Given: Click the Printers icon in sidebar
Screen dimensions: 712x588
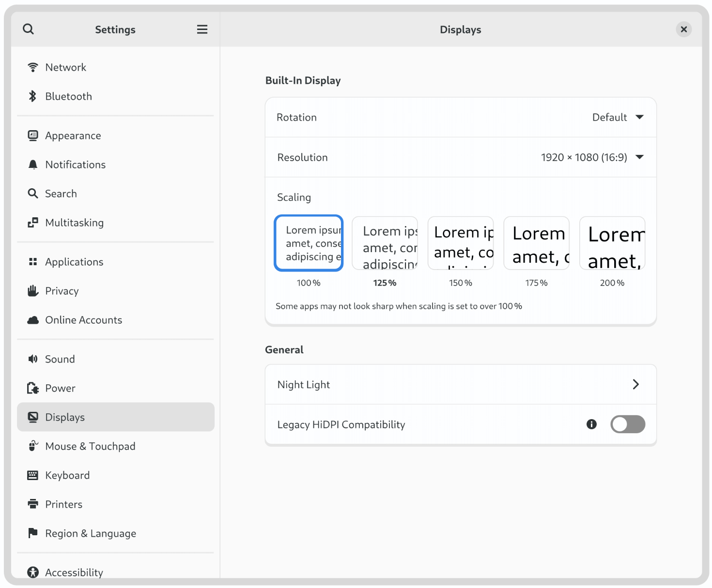Looking at the screenshot, I should click(x=32, y=504).
